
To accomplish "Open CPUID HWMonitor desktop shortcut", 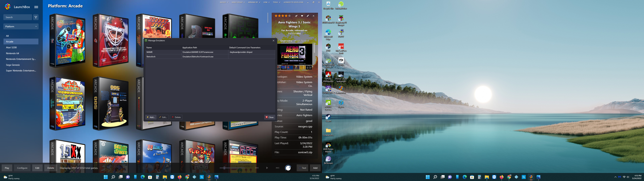I will pyautogui.click(x=328, y=77).
